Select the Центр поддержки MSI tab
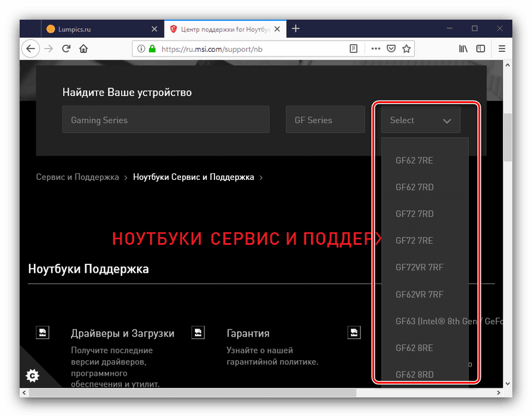 click(x=225, y=29)
